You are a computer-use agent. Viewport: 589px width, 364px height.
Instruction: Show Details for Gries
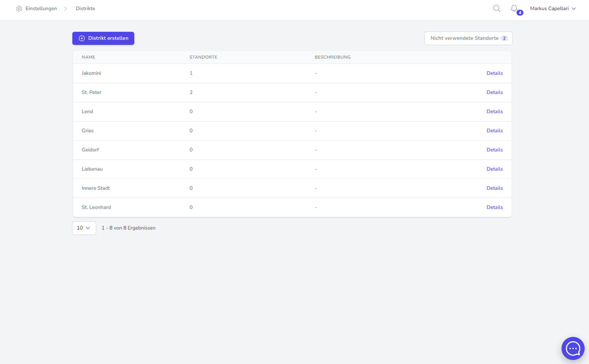click(x=494, y=130)
